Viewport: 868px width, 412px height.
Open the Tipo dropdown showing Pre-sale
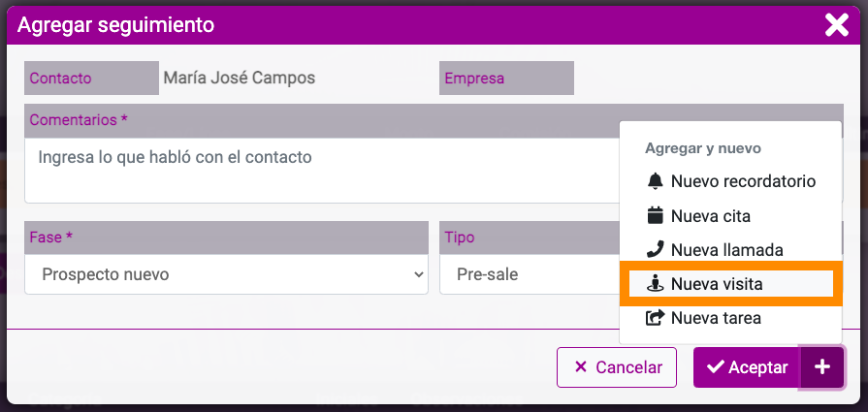pos(530,274)
